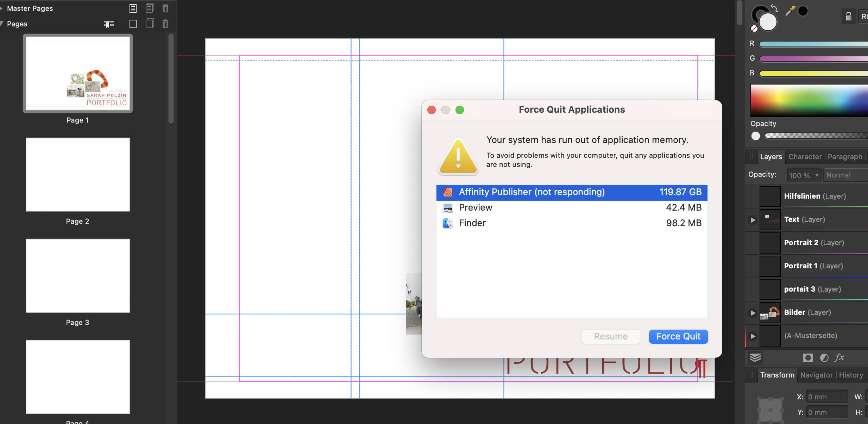Screen dimensions: 868x424
Task: Delete master page with trash icon
Action: 165,8
